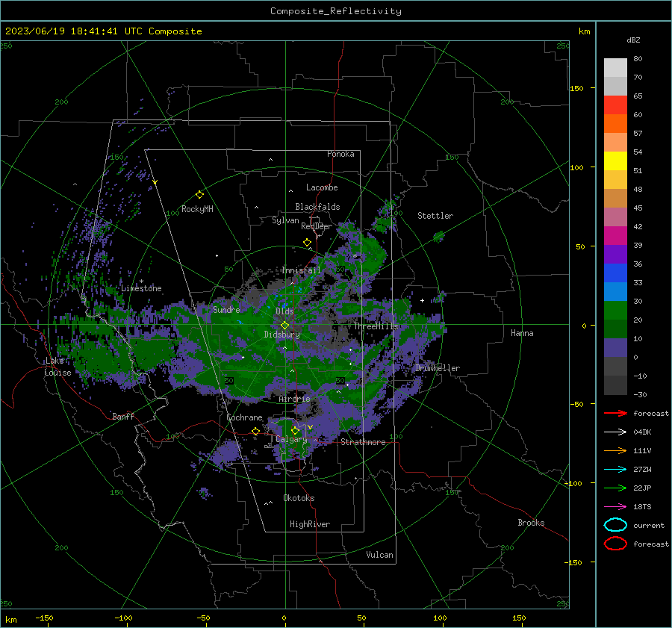Click the Vulcan city label
672x628 pixels.
(380, 555)
